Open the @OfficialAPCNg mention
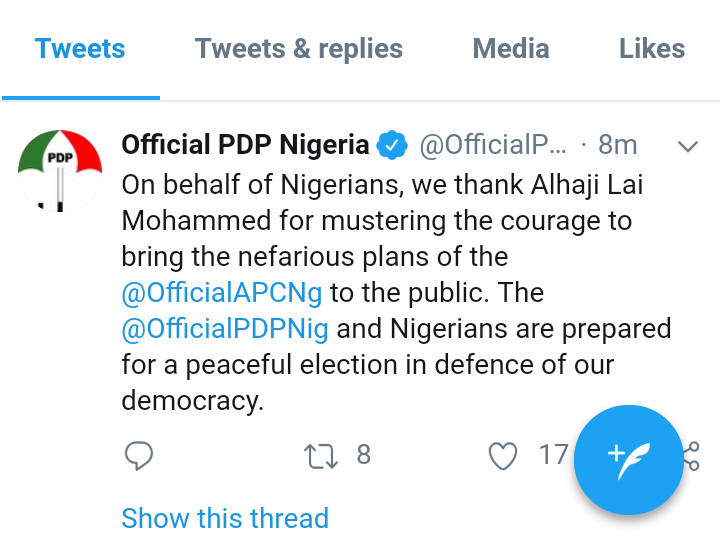 [x=221, y=293]
